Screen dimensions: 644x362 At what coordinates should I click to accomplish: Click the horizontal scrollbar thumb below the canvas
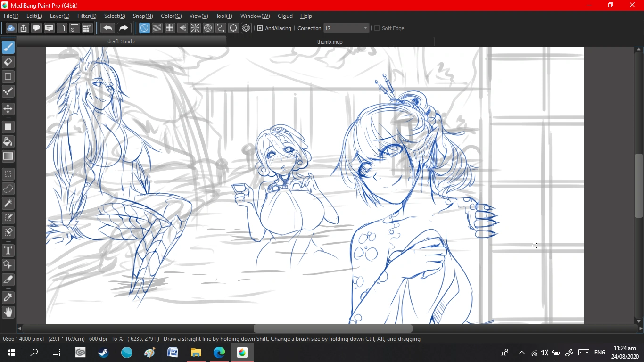click(333, 329)
